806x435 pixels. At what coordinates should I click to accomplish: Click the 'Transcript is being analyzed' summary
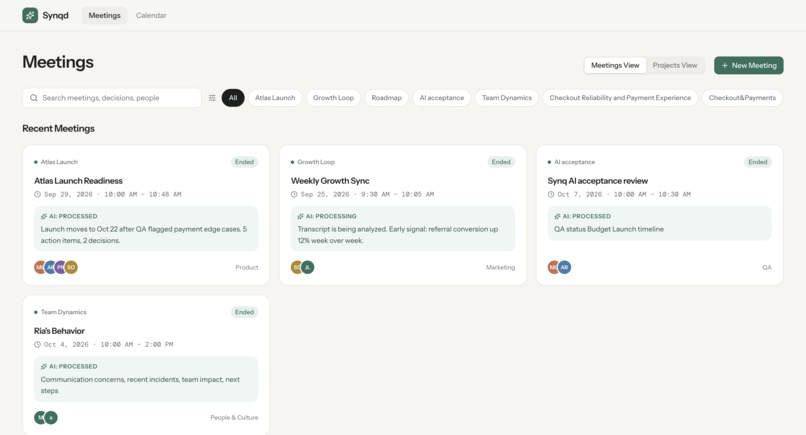[x=397, y=234]
